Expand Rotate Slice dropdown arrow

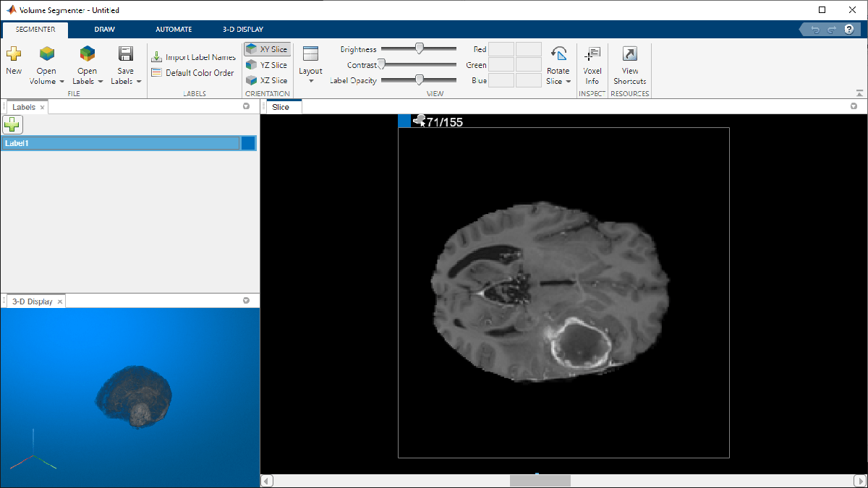pyautogui.click(x=569, y=82)
